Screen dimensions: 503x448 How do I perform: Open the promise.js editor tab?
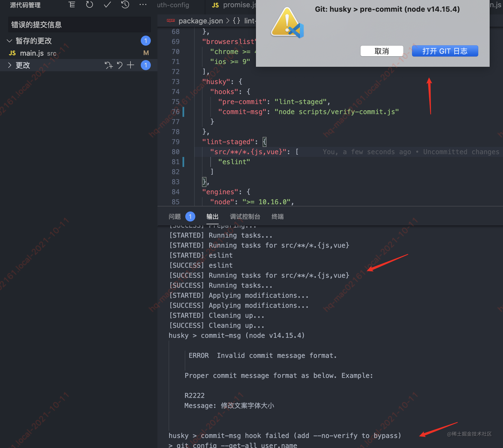(234, 5)
